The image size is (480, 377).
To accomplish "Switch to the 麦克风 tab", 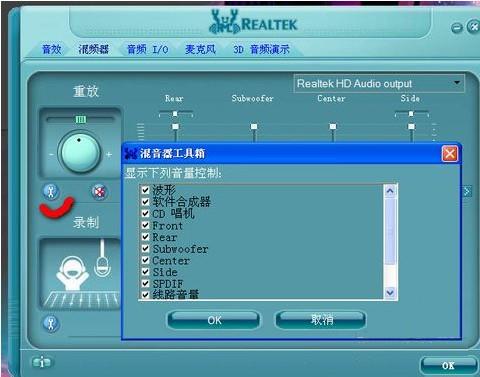I will click(x=200, y=49).
